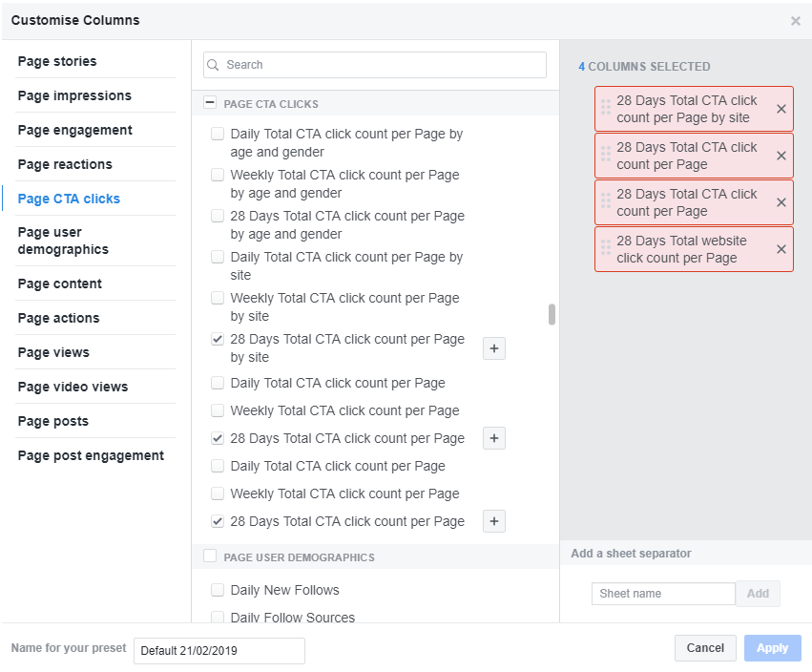Click the Apply button
Viewport: 812px width, 672px height.
tap(772, 648)
